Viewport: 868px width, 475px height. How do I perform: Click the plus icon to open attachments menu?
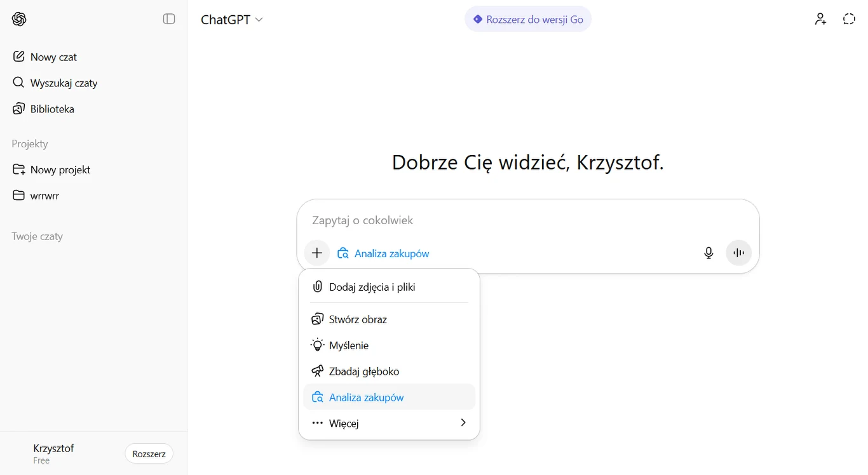pyautogui.click(x=316, y=253)
